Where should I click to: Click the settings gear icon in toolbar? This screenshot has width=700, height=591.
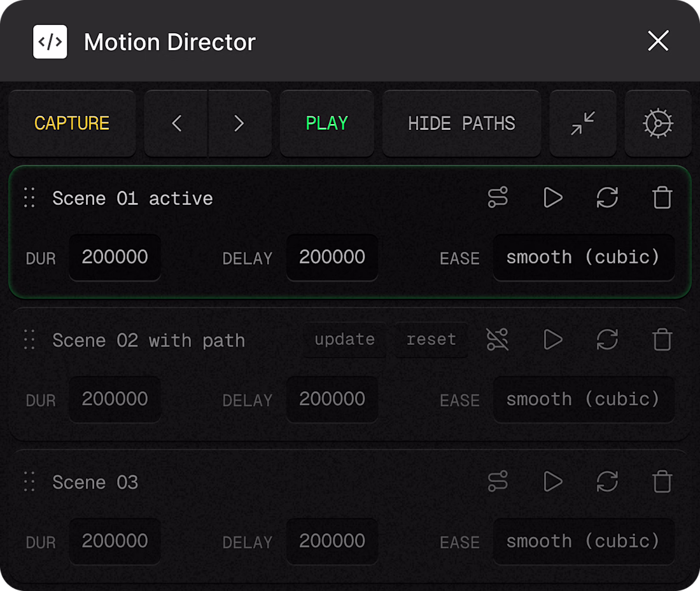coord(658,123)
